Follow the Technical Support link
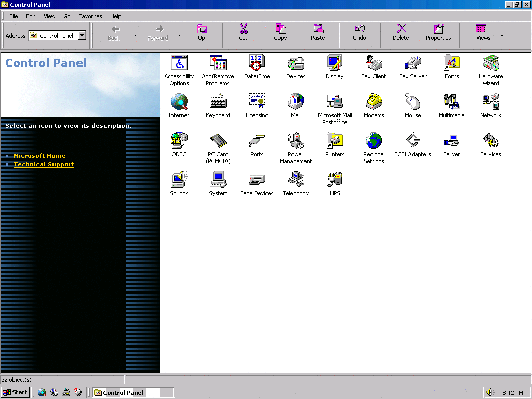The image size is (532, 399). tap(44, 164)
